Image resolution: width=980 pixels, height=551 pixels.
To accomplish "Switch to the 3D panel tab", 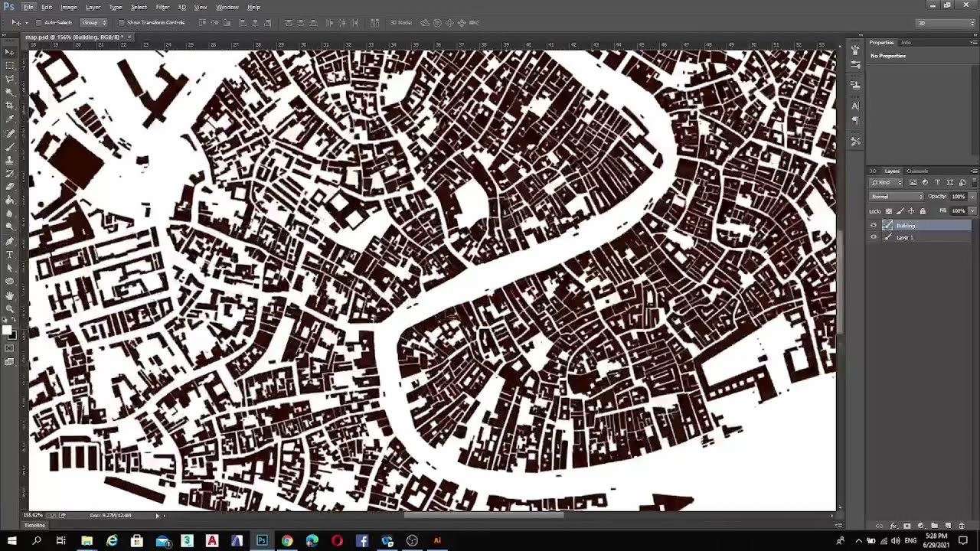I will (873, 171).
